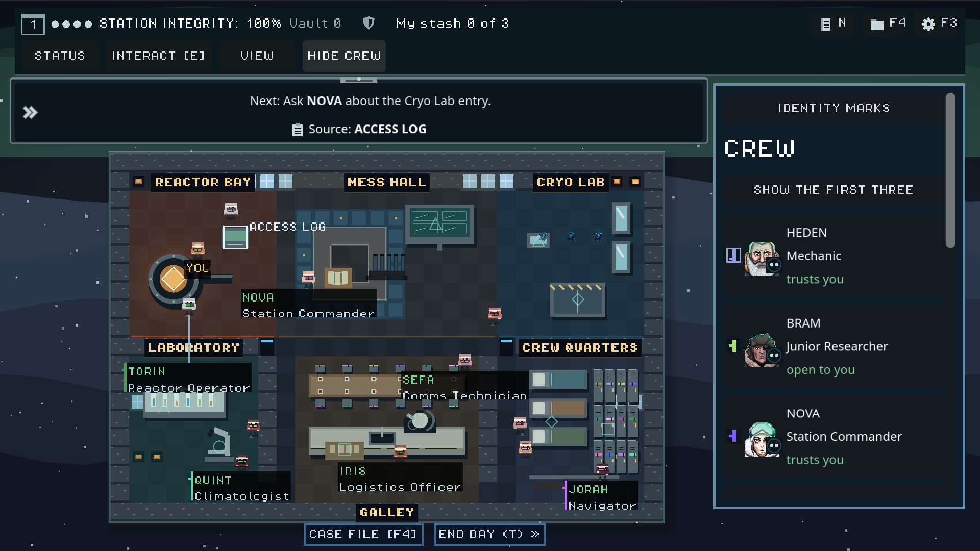The height and width of the screenshot is (551, 980).
Task: Click the shield icon next to Vault
Action: click(x=369, y=23)
